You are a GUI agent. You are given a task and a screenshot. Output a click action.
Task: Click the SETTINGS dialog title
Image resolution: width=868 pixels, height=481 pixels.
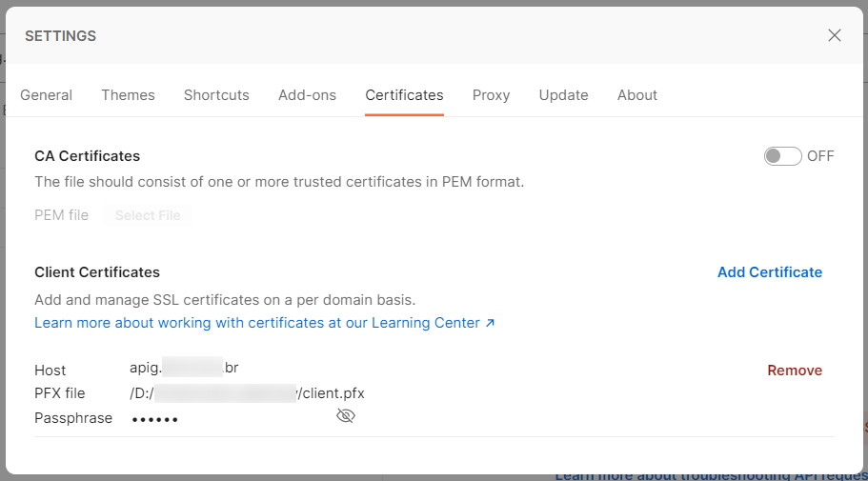(60, 36)
